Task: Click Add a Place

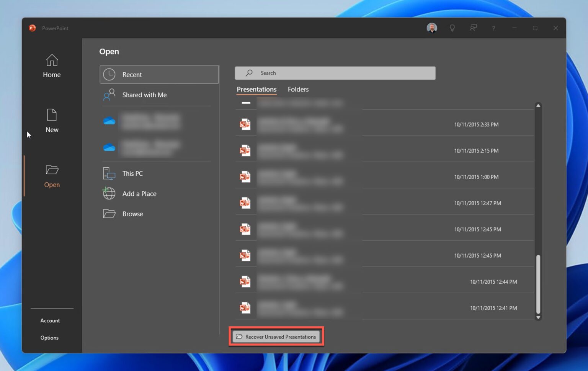Action: [139, 193]
